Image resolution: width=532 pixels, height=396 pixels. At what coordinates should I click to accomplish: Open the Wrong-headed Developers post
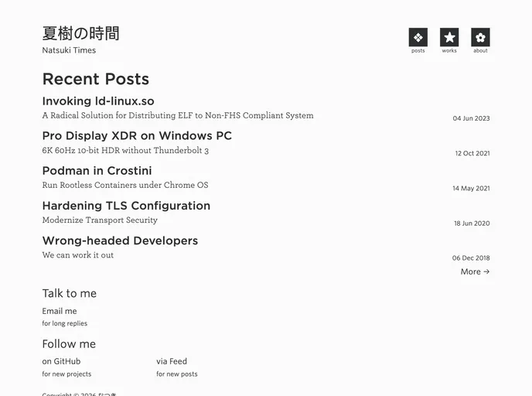[x=120, y=241]
